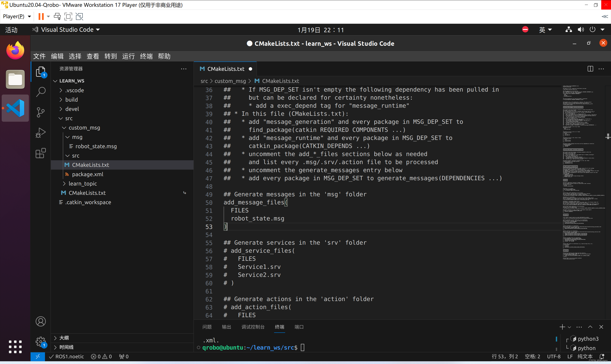Open the Search view in activity bar

coord(41,92)
